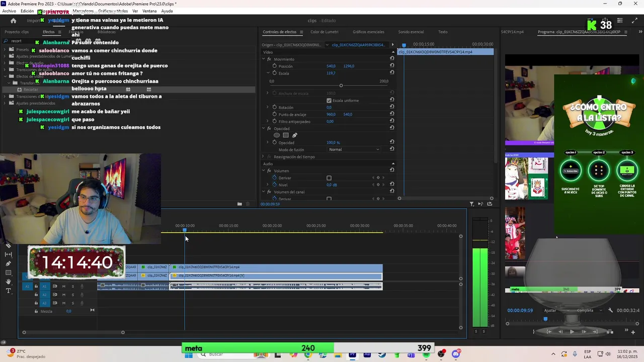This screenshot has height=362, width=644.
Task: Select the Slip tool in timeline toolbar
Action: 8,254
